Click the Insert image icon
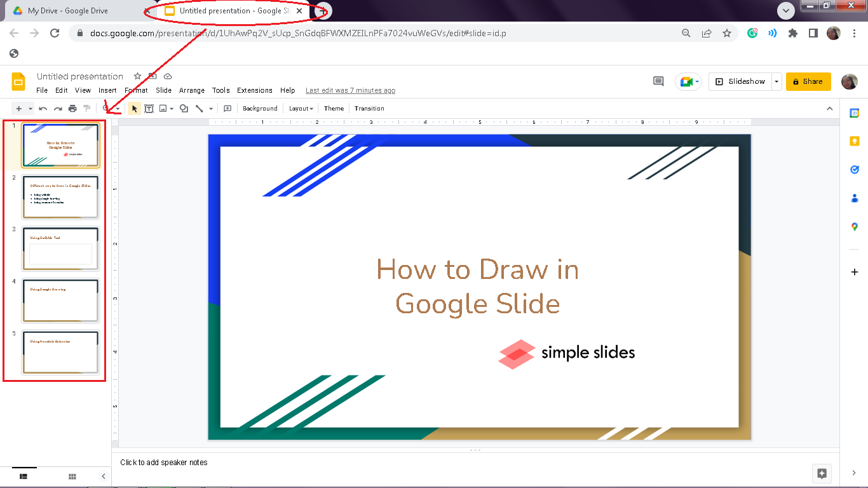Image resolution: width=868 pixels, height=488 pixels. (163, 109)
